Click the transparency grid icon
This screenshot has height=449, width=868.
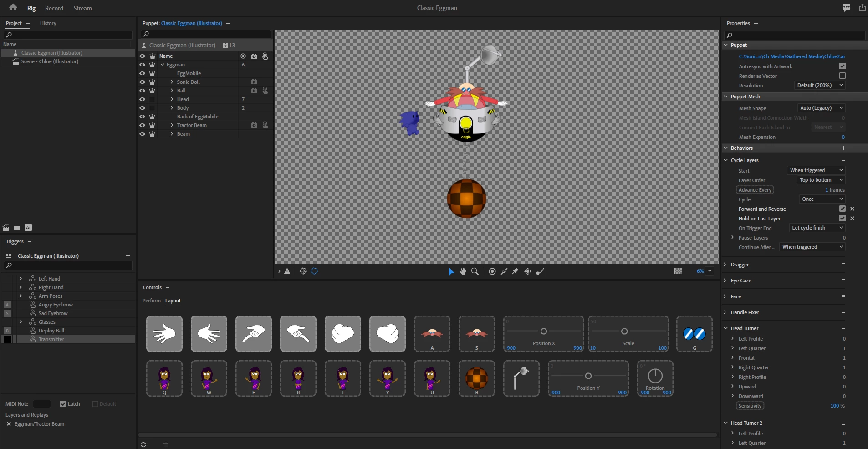pos(678,271)
